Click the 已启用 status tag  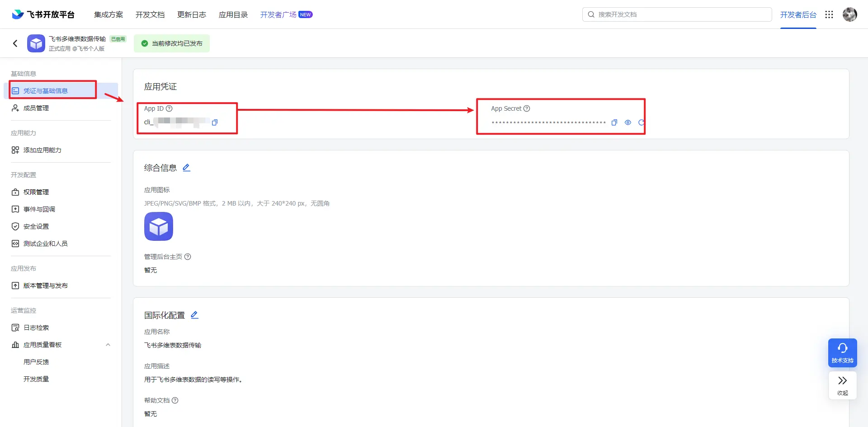coord(118,39)
